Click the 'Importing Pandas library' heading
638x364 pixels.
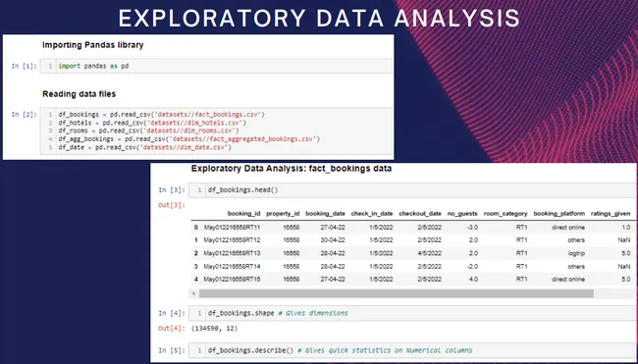click(x=93, y=45)
